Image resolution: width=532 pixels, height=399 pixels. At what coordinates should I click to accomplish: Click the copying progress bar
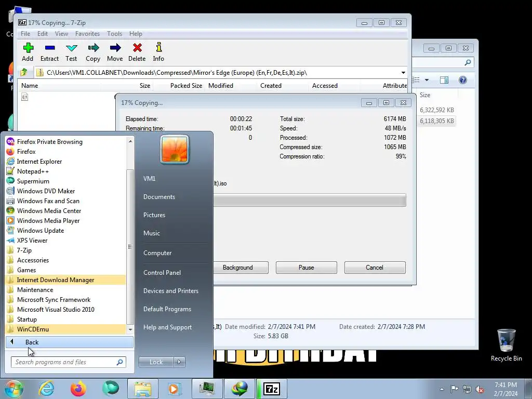(x=310, y=200)
